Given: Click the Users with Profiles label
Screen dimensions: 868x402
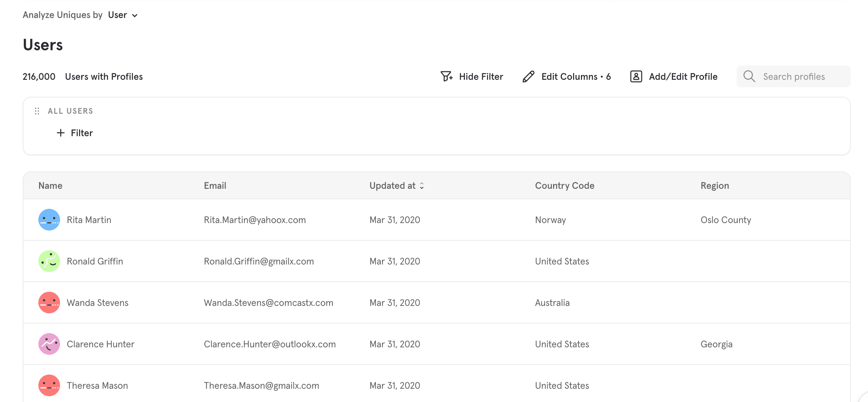Looking at the screenshot, I should pyautogui.click(x=104, y=76).
